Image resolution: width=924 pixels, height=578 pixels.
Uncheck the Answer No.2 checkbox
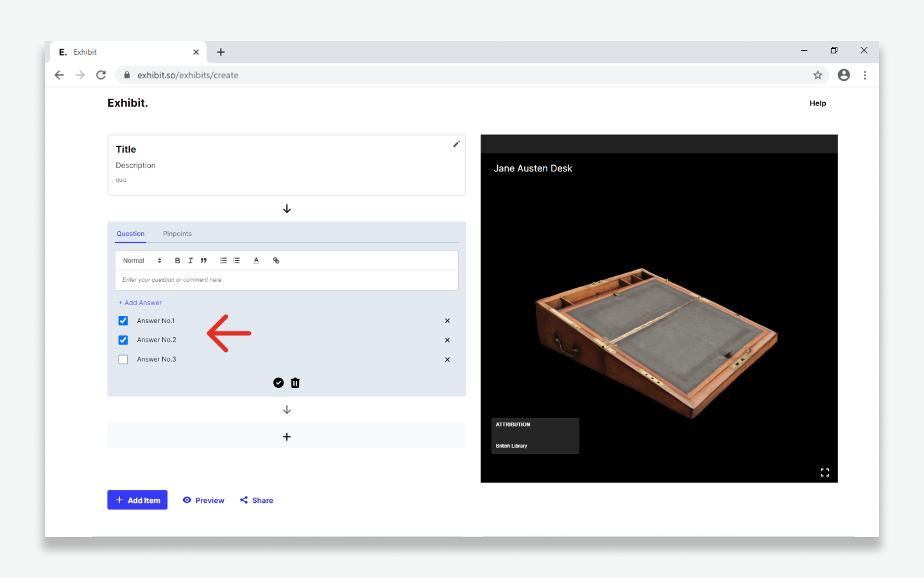click(x=123, y=340)
